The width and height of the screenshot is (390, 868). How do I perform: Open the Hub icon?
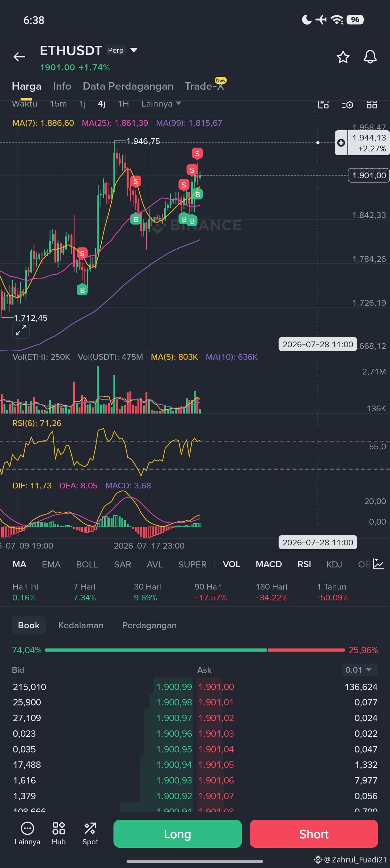(59, 833)
